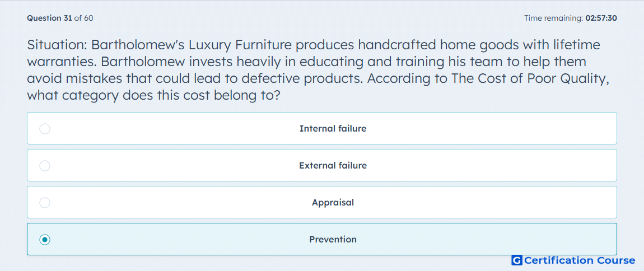Click the selected Prevention radio button

45,240
